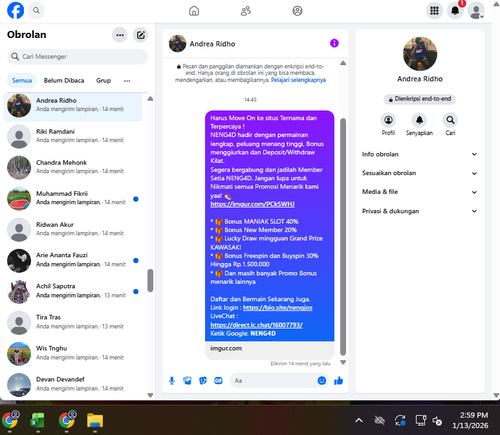The width and height of the screenshot is (500, 435).
Task: Select the Semua tab
Action: (x=22, y=81)
